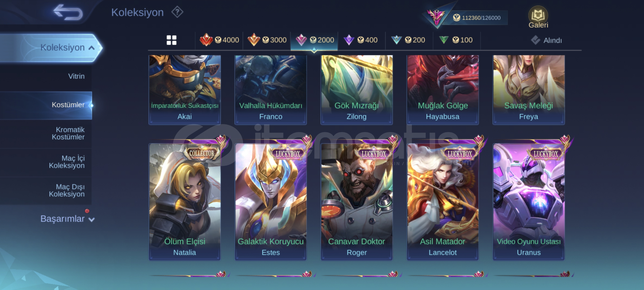Image resolution: width=644 pixels, height=290 pixels.
Task: Open the Koleksiyon help question mark
Action: [177, 12]
